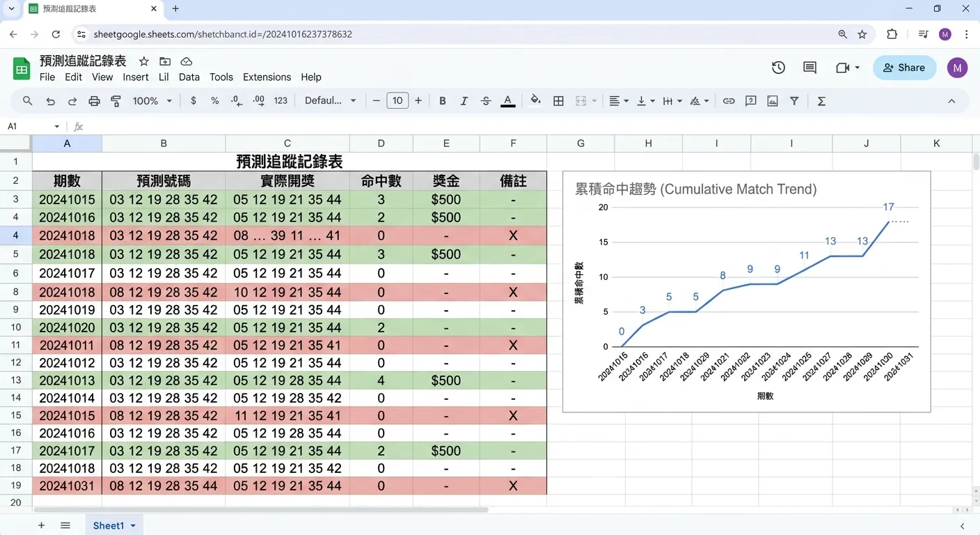This screenshot has height=535, width=980.
Task: Open a new browser tab
Action: [x=175, y=9]
